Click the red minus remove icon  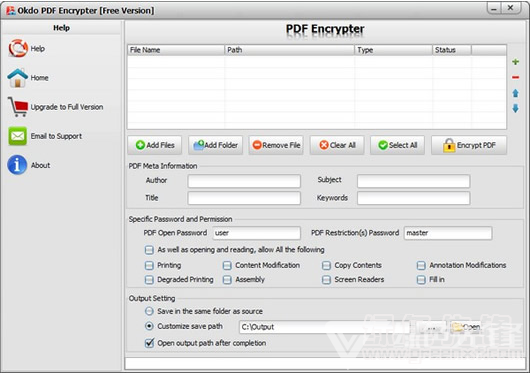515,77
